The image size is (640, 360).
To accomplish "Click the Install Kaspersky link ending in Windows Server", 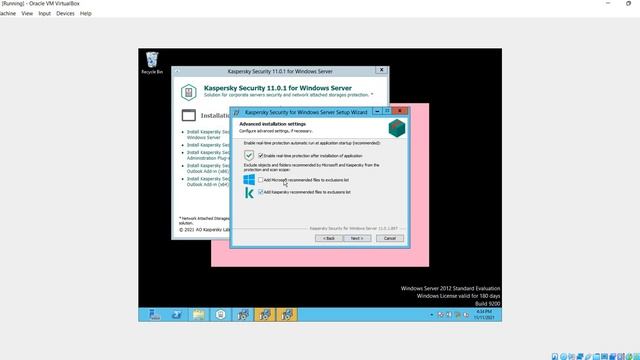I will (208, 135).
